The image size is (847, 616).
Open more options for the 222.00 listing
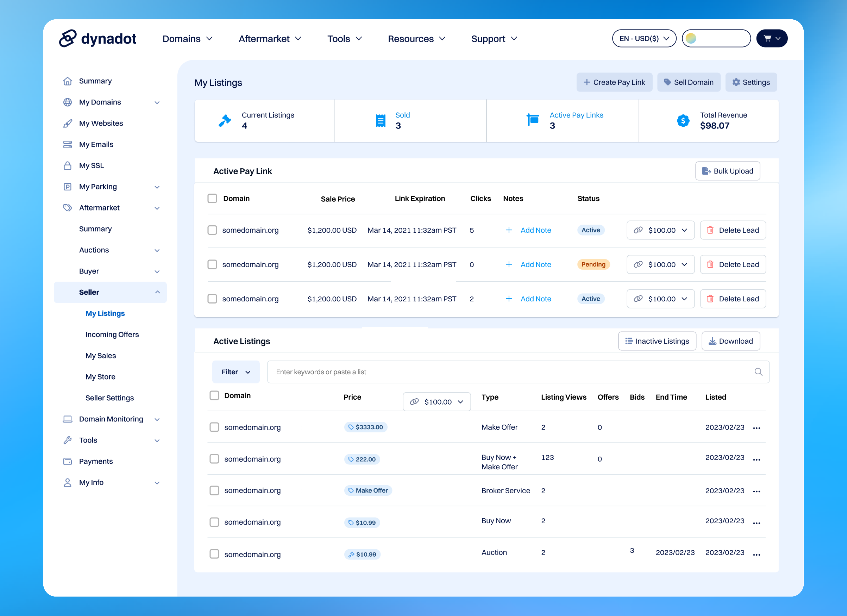pos(757,460)
